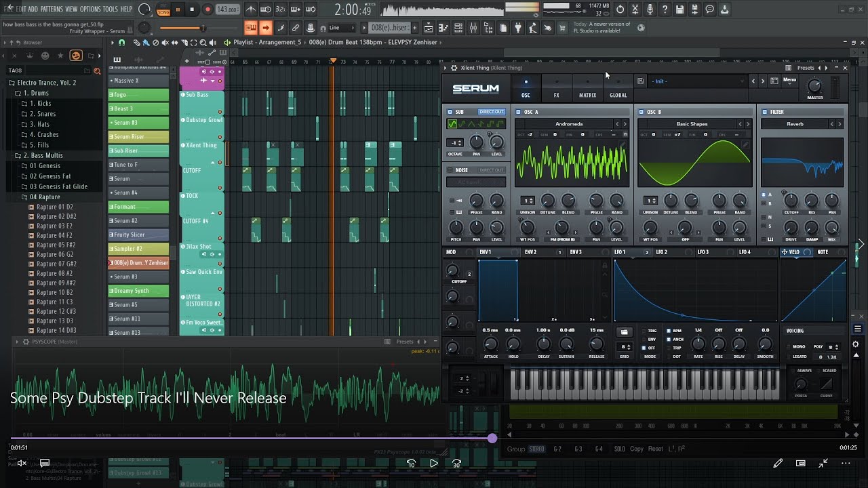Click Serum save preset floppy icon
The image size is (868, 488).
(641, 81)
